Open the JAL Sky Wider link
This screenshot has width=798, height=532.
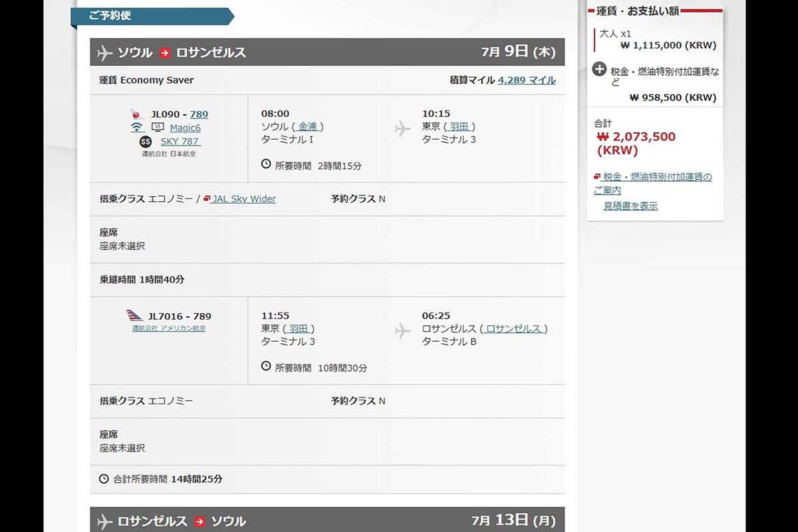[243, 199]
